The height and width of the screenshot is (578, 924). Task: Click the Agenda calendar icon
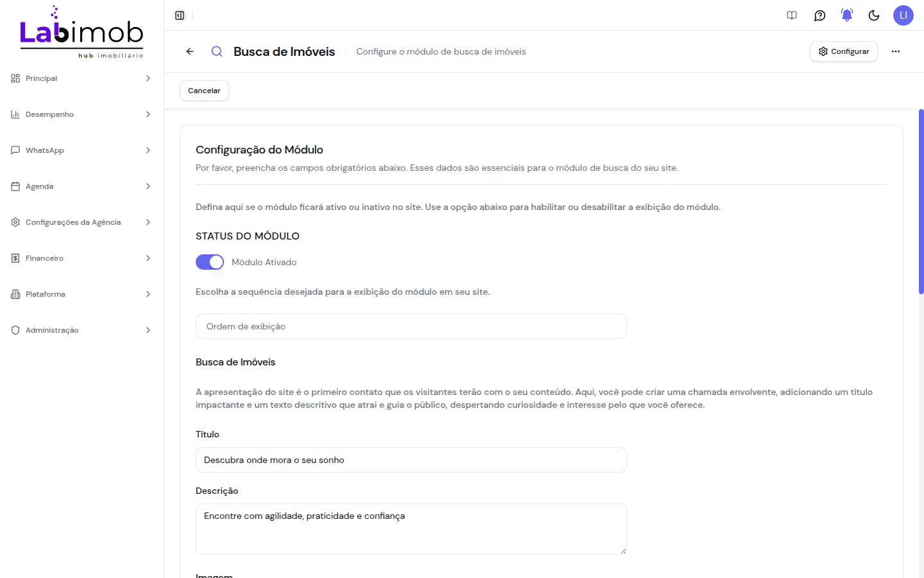(15, 186)
